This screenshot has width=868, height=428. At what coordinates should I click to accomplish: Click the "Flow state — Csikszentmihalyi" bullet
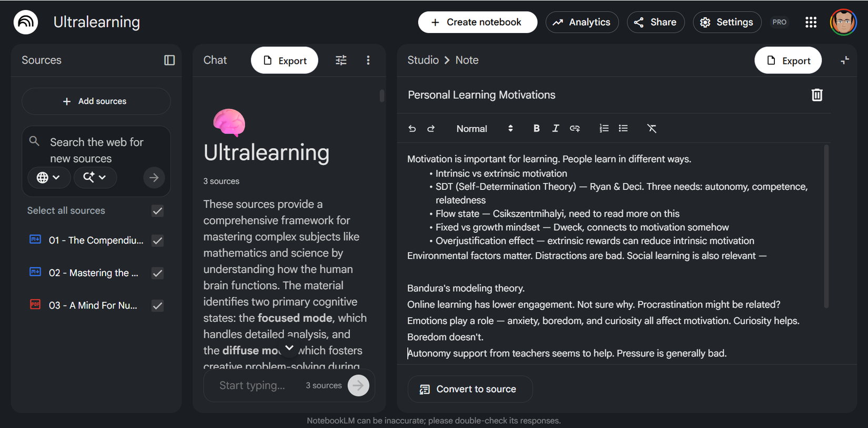tap(558, 213)
